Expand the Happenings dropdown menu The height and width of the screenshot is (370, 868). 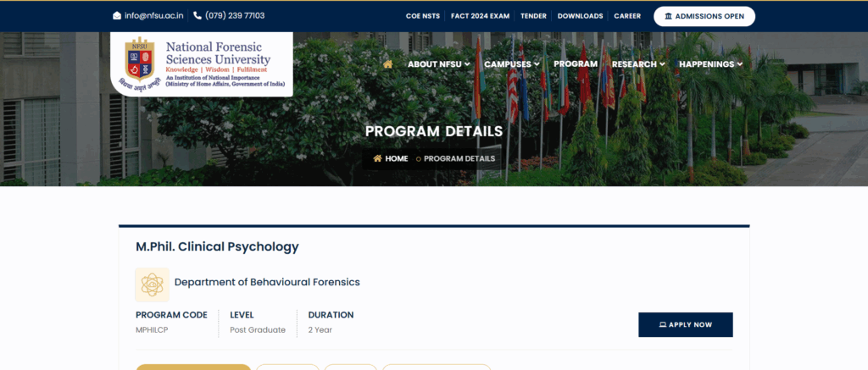(710, 64)
